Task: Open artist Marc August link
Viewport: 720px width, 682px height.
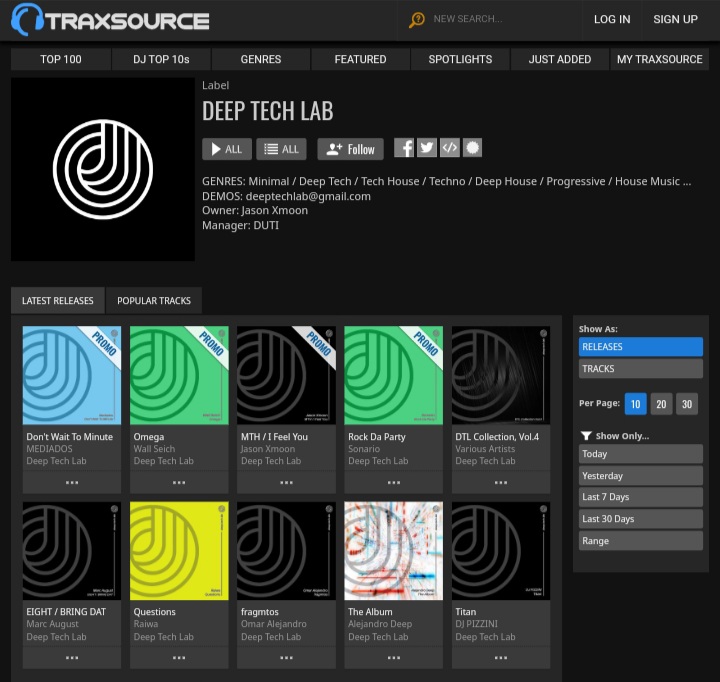Action: coord(52,624)
